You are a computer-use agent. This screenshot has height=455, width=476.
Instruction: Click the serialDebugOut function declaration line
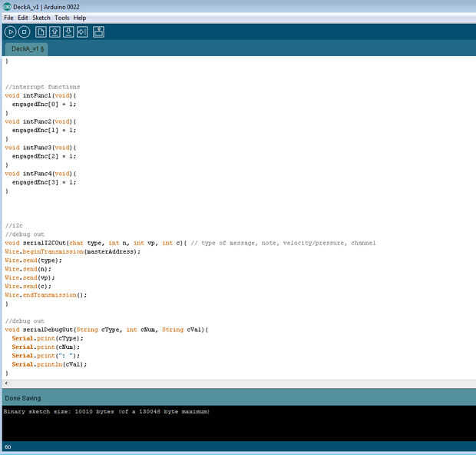coord(106,330)
